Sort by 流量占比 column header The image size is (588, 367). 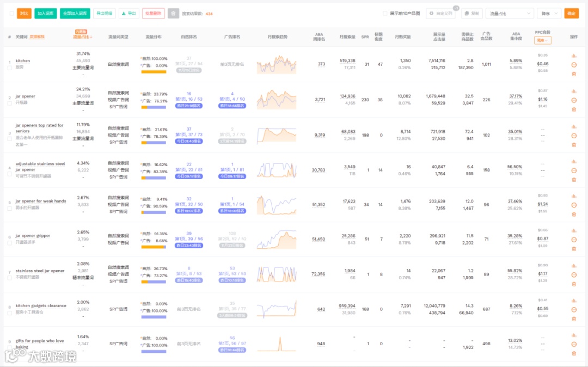click(x=83, y=36)
